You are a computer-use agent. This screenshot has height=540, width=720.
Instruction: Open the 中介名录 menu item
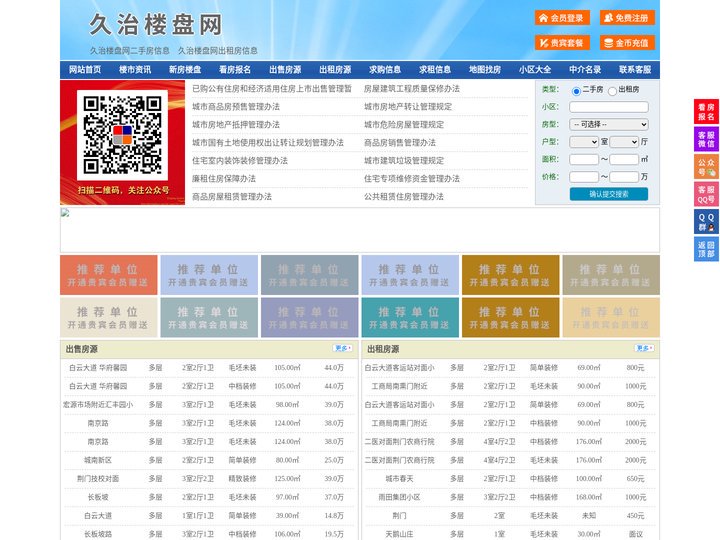(585, 70)
